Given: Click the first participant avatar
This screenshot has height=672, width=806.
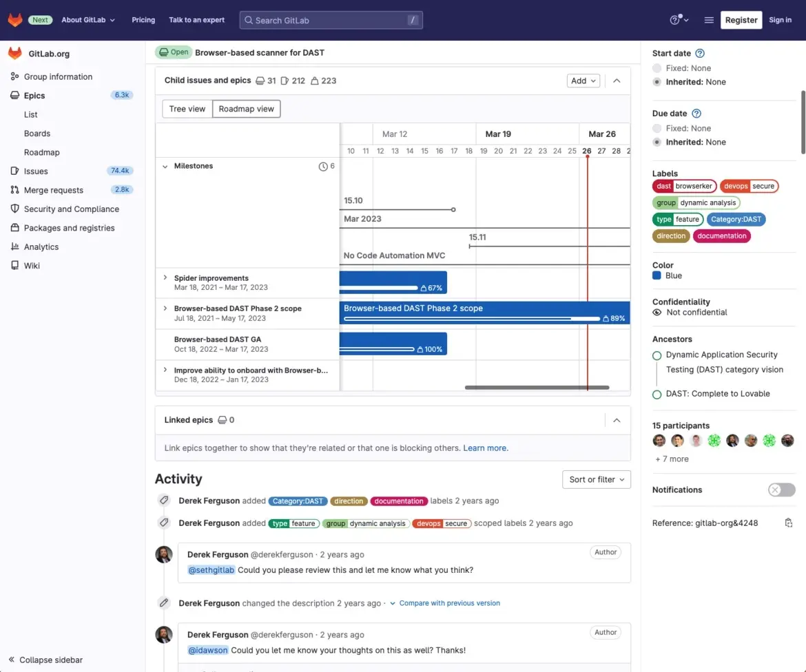Looking at the screenshot, I should [x=659, y=440].
